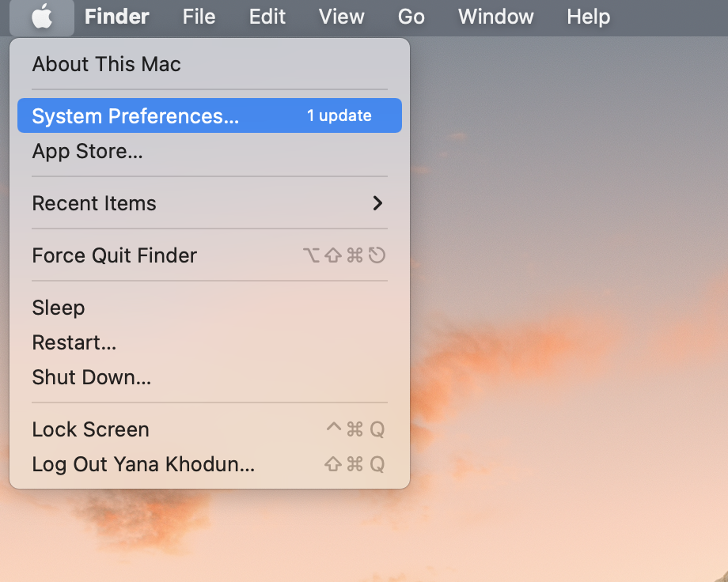Activate Lock Screen
Image resolution: width=728 pixels, height=582 pixels.
click(x=210, y=429)
